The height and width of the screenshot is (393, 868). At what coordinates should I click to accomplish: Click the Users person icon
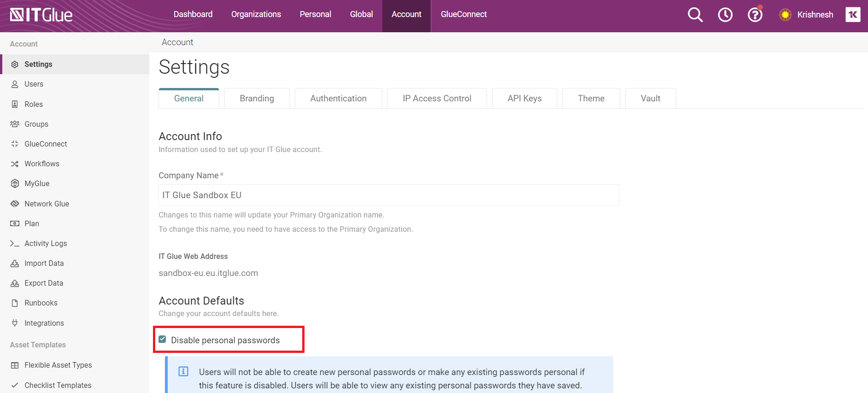pos(15,84)
